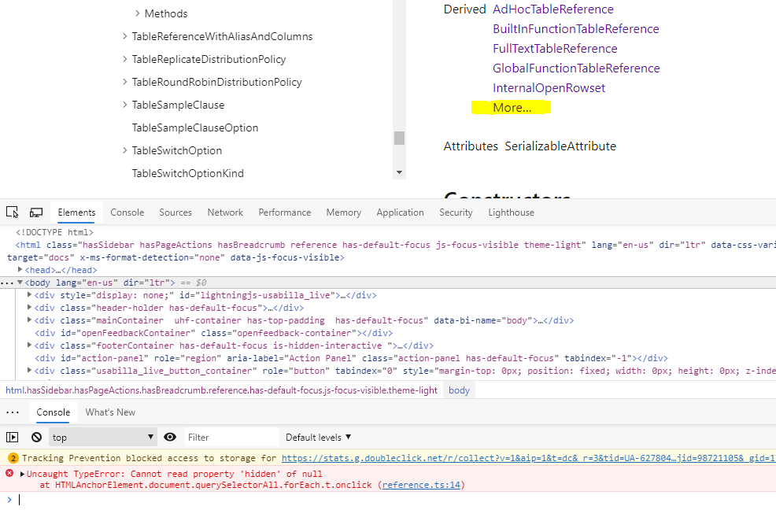Viewport: 776px width, 532px height.
Task: Expand TableReferenceWithAliasAndColumns node
Action: point(124,36)
